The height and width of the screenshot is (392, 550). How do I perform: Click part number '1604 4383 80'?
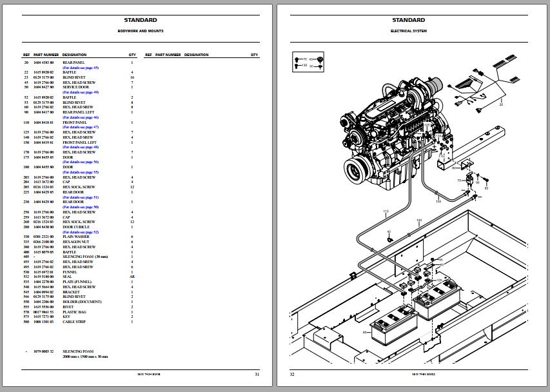tap(43, 63)
